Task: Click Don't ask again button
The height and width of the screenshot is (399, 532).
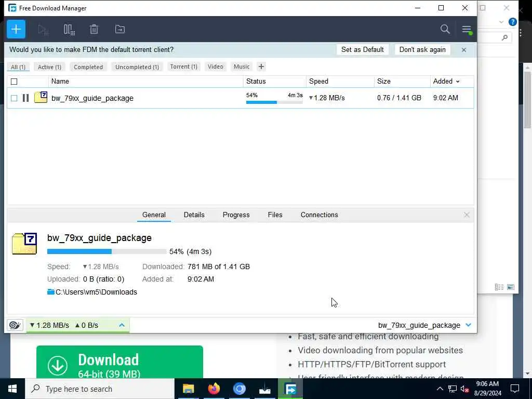Action: click(422, 49)
